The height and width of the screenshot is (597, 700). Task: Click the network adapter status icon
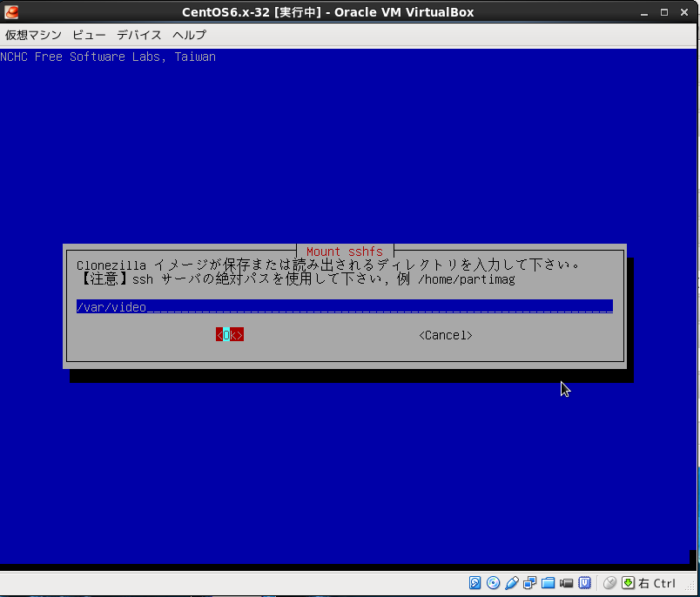pyautogui.click(x=530, y=583)
